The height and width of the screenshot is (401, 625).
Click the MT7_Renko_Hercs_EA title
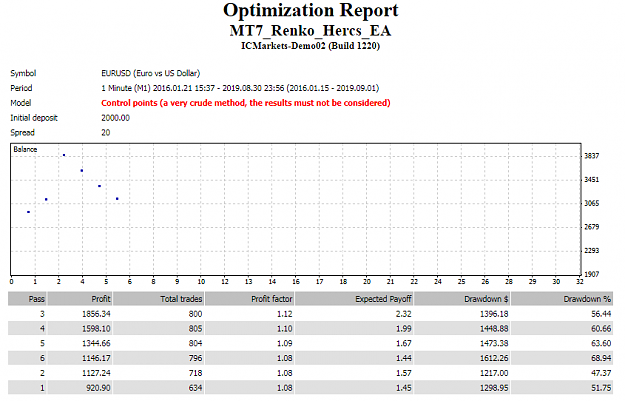tap(311, 31)
